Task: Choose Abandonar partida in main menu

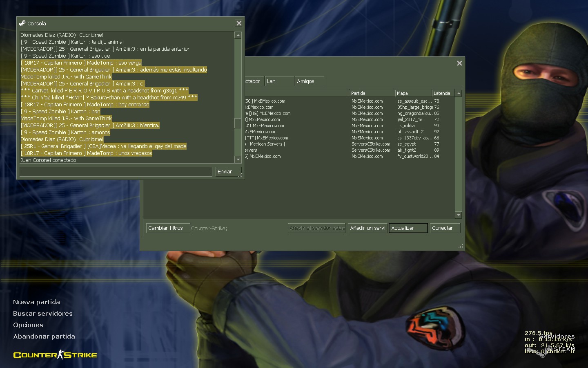Action: 44,337
